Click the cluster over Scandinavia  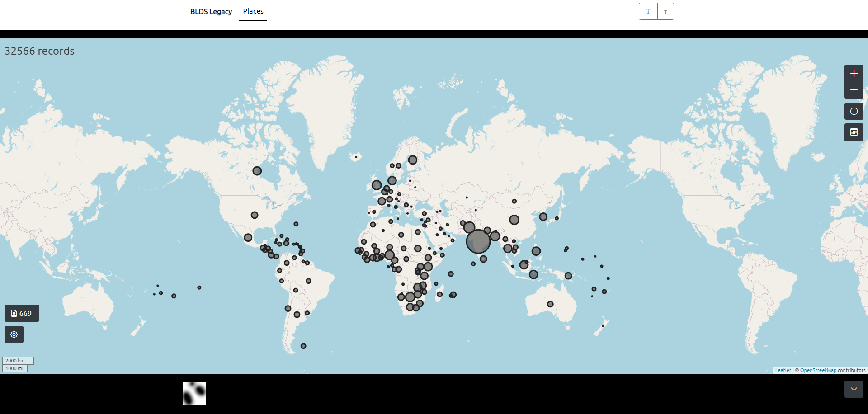coord(412,160)
